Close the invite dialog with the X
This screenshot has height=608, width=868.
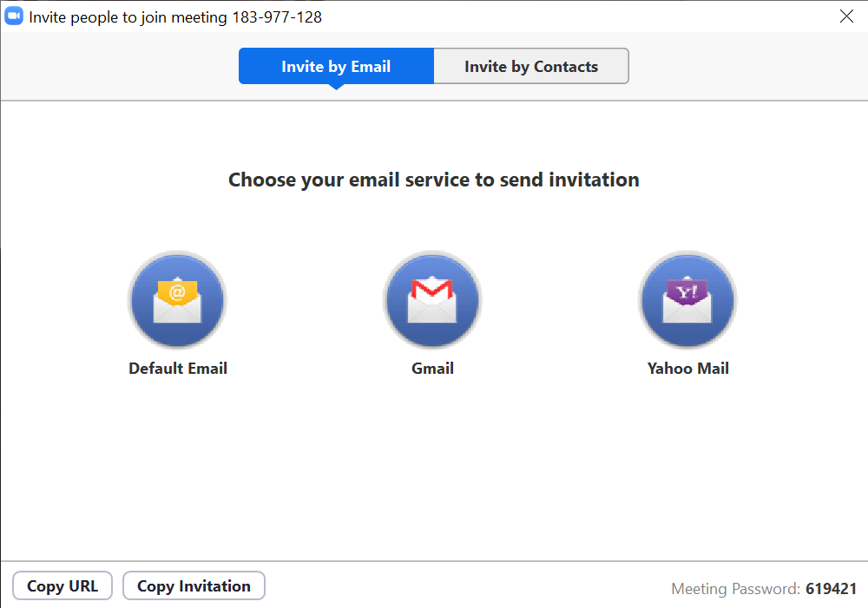point(846,16)
